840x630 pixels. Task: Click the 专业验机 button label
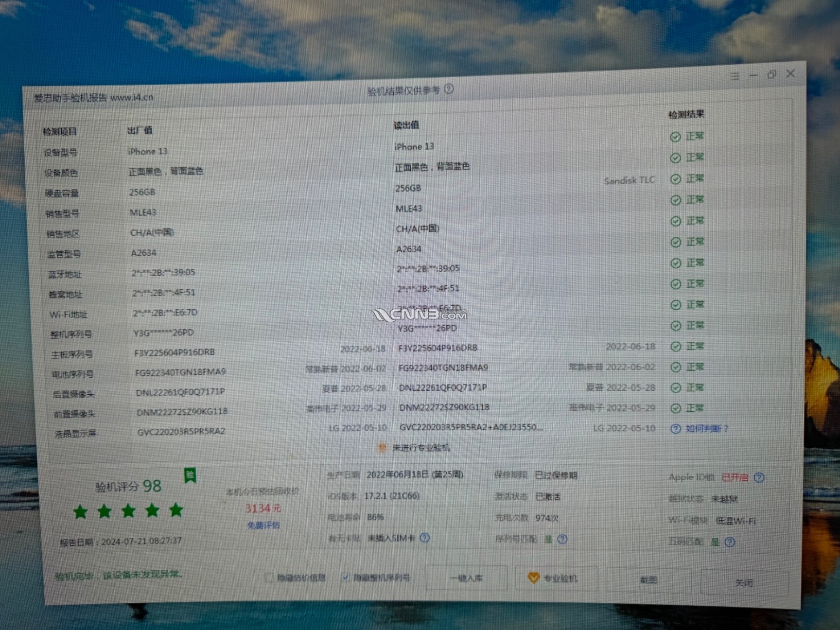[561, 579]
